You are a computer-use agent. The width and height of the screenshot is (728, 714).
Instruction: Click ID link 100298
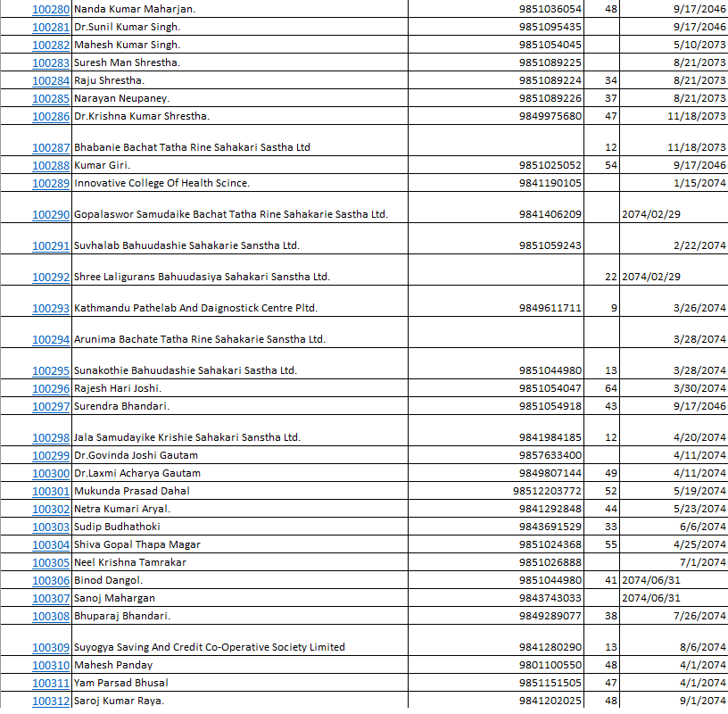[51, 437]
